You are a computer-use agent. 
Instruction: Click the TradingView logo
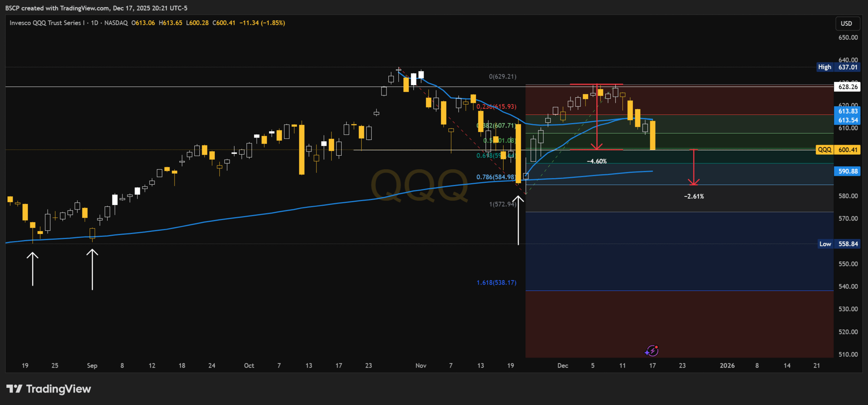(49, 389)
